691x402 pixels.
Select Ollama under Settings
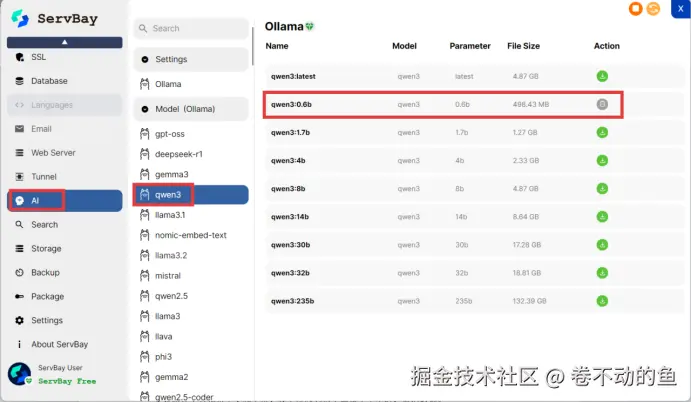pos(191,84)
